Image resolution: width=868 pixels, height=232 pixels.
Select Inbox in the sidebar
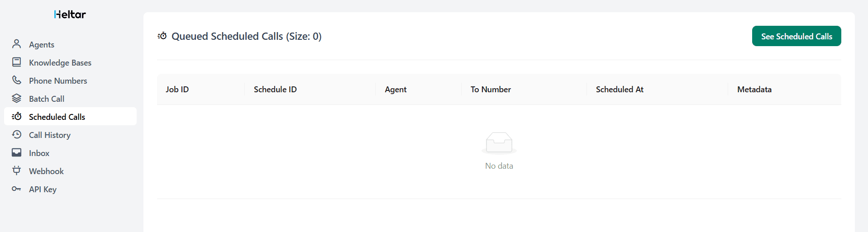[39, 153]
